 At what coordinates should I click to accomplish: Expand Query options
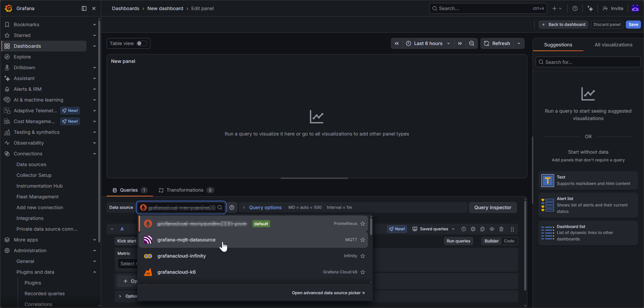265,207
